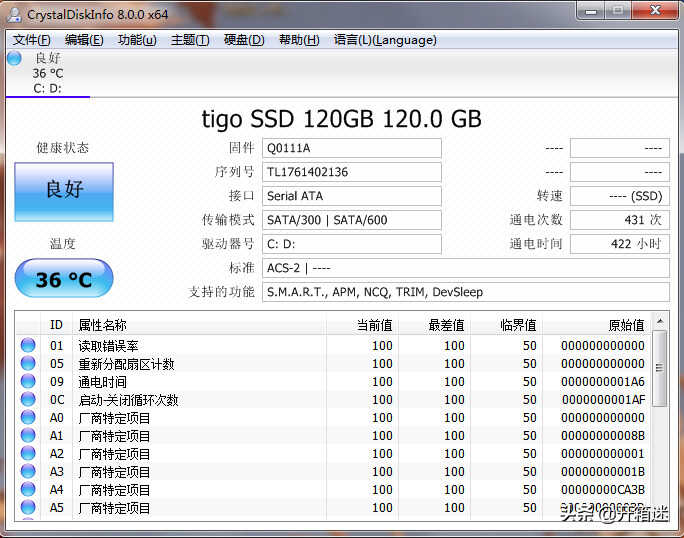Click status orb for attribute A4
The height and width of the screenshot is (538, 684).
pyautogui.click(x=28, y=489)
